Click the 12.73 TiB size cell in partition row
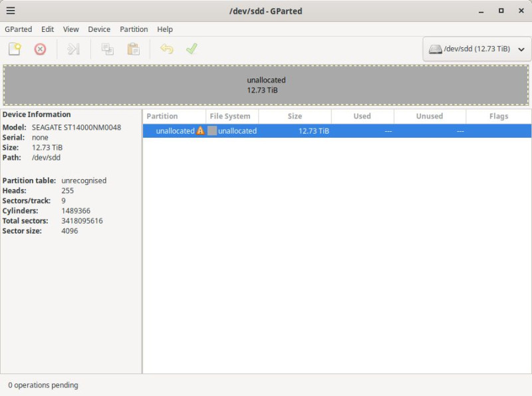The height and width of the screenshot is (396, 532). click(x=313, y=130)
